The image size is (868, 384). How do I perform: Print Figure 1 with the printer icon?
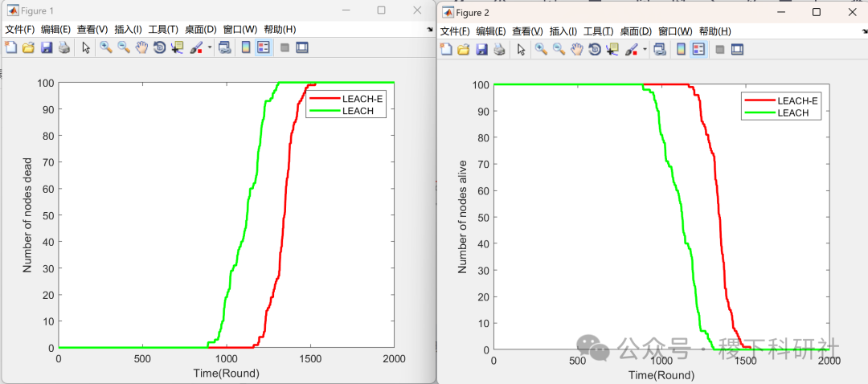(x=64, y=47)
